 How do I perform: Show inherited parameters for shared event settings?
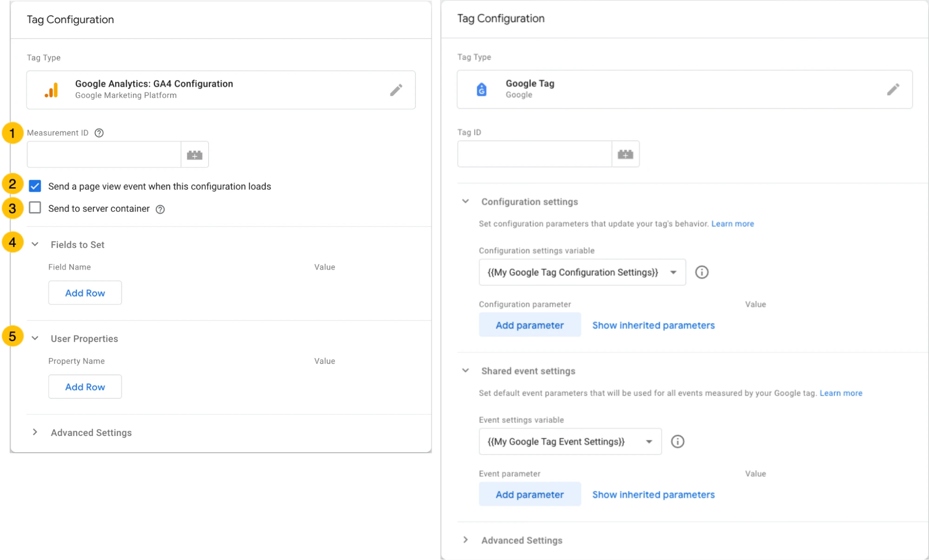tap(653, 495)
